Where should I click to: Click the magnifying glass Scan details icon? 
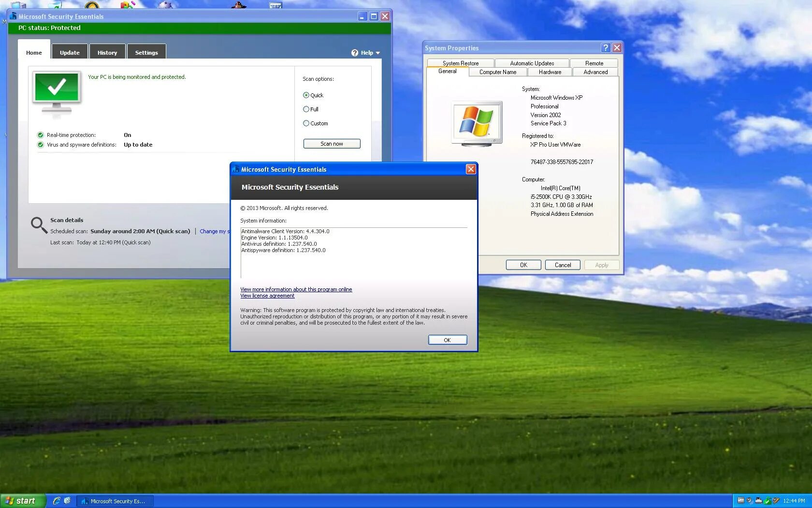point(39,225)
